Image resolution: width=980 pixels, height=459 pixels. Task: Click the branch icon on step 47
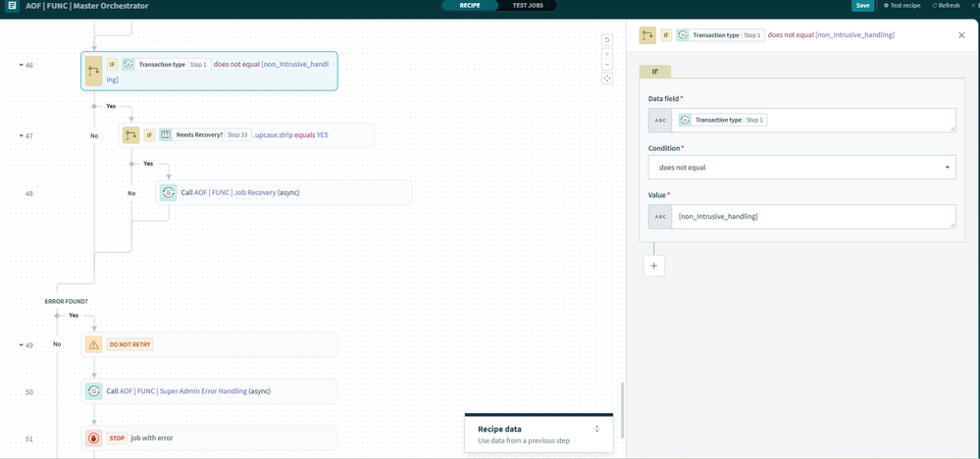[x=130, y=135]
